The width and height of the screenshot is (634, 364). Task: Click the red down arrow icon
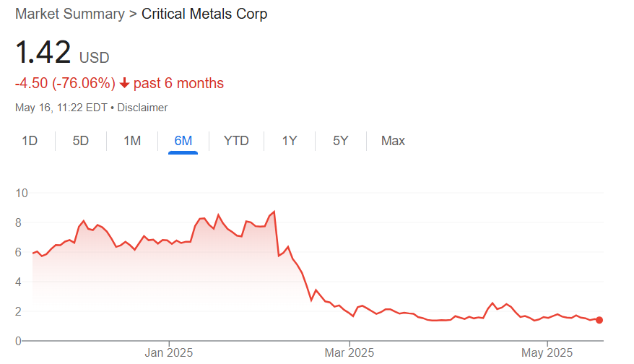coord(124,84)
